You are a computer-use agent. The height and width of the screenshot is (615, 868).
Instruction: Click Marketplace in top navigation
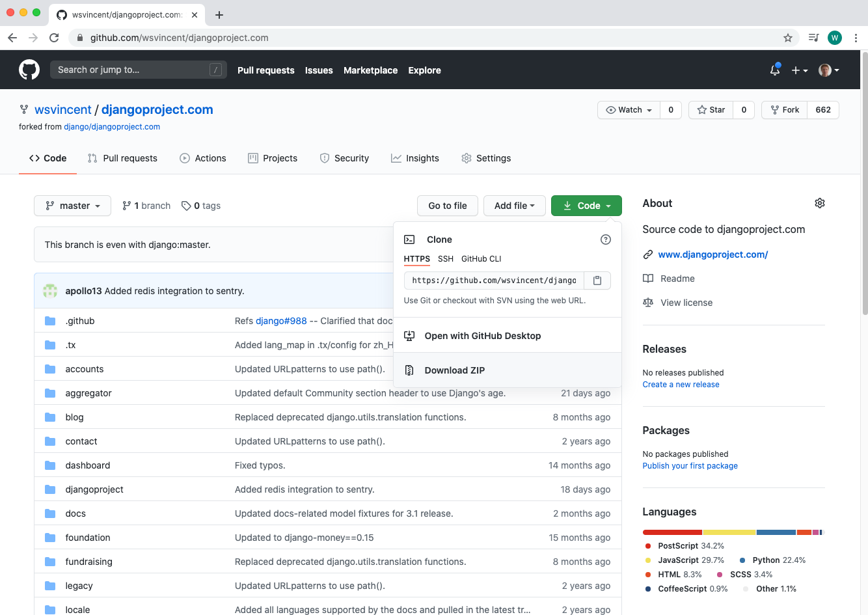pos(370,70)
